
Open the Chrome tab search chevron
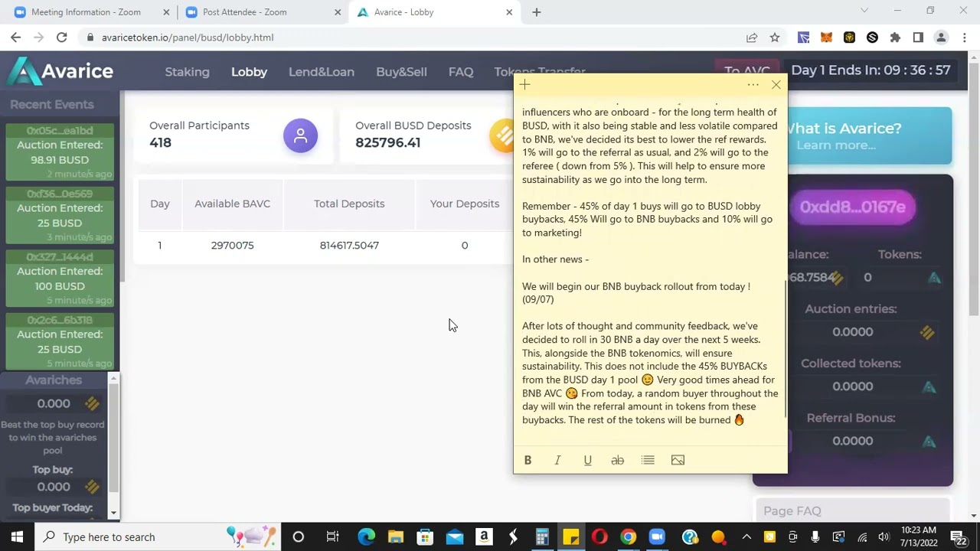pyautogui.click(x=864, y=11)
